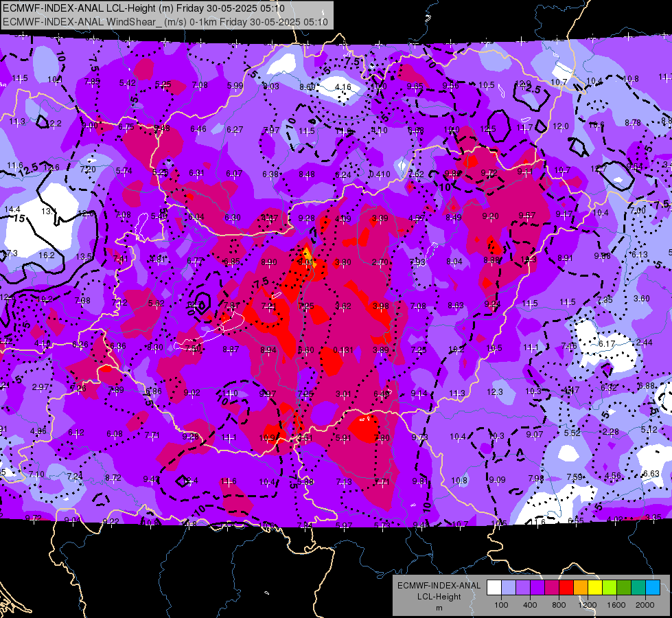Click the map value '6.17'
The height and width of the screenshot is (618, 672).
tap(607, 344)
